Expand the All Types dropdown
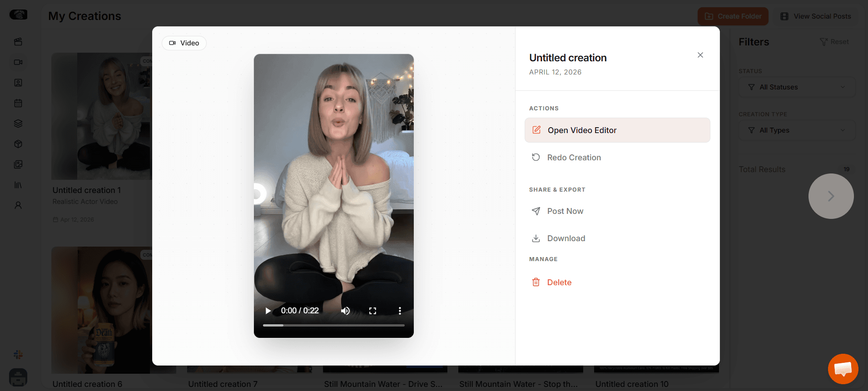The image size is (868, 391). click(797, 130)
